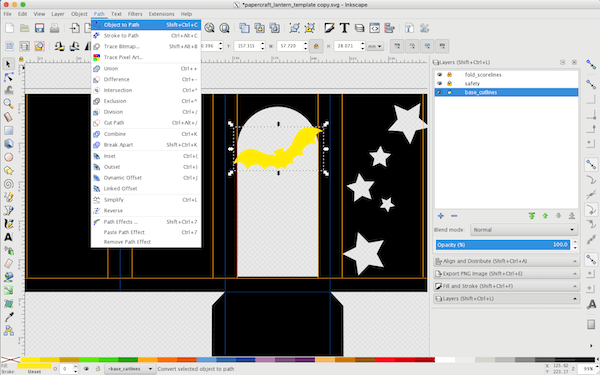600x375 pixels.
Task: Expand the Align and Distribute panel
Action: [x=507, y=261]
